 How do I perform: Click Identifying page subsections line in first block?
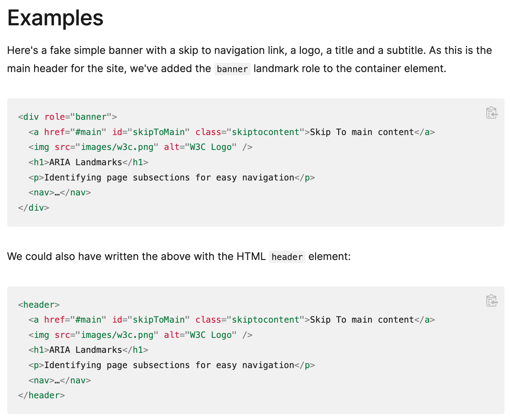coord(172,178)
